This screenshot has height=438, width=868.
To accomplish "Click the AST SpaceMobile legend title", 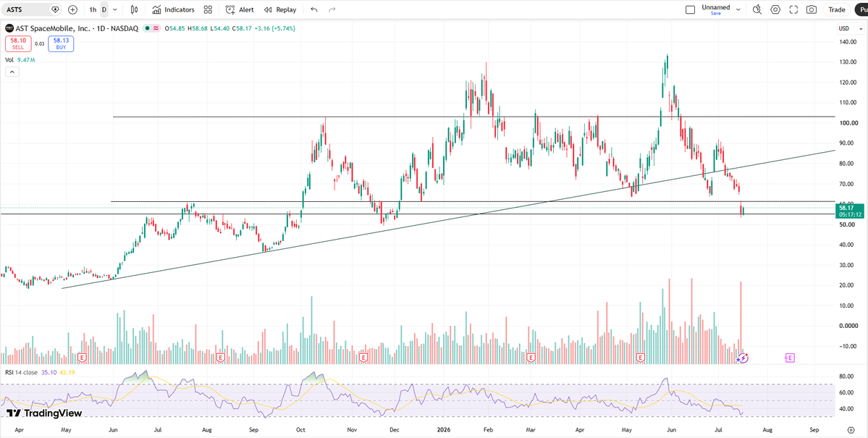I will click(77, 28).
